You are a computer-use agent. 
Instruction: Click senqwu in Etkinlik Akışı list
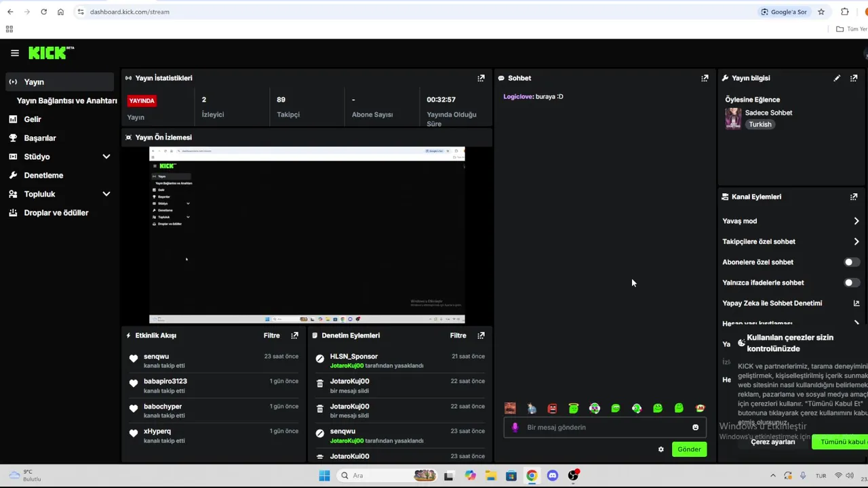pyautogui.click(x=156, y=357)
